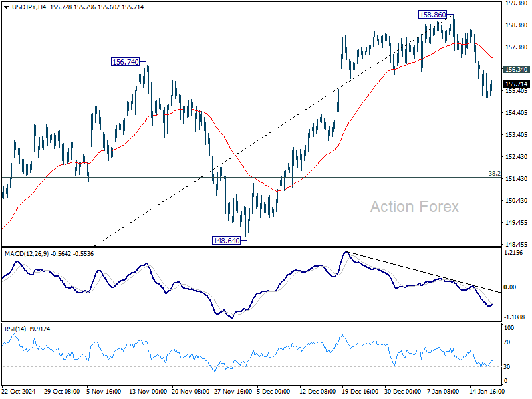Select the 22 Oct 2024 date label

click(19, 391)
